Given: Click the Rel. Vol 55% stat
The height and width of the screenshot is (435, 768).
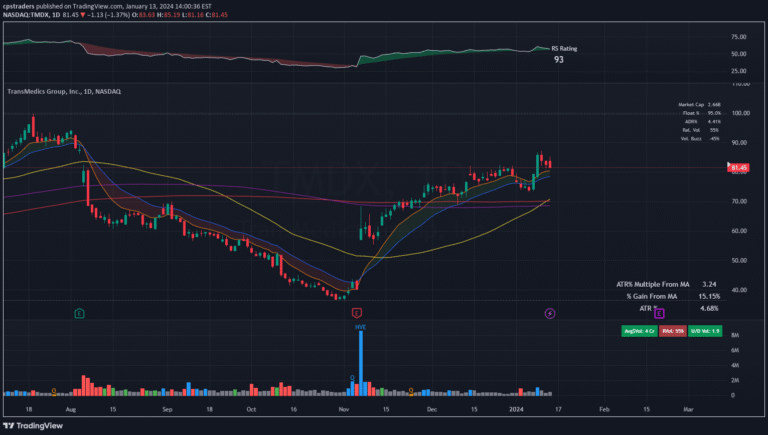Looking at the screenshot, I should pyautogui.click(x=700, y=130).
